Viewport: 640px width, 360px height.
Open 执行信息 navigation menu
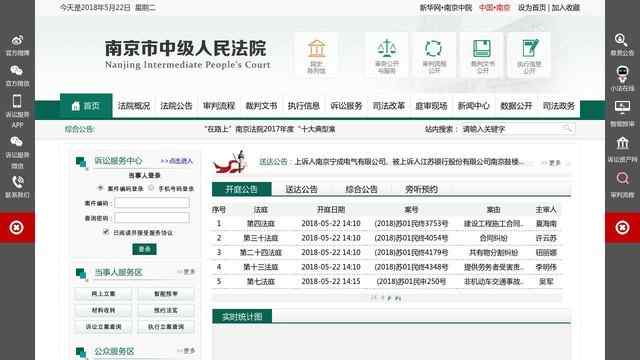click(x=304, y=106)
